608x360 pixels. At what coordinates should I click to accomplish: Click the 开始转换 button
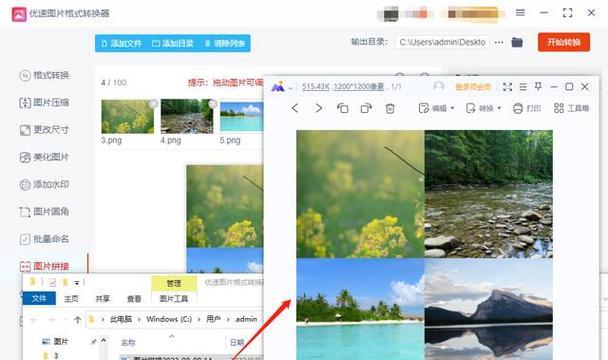pyautogui.click(x=564, y=42)
